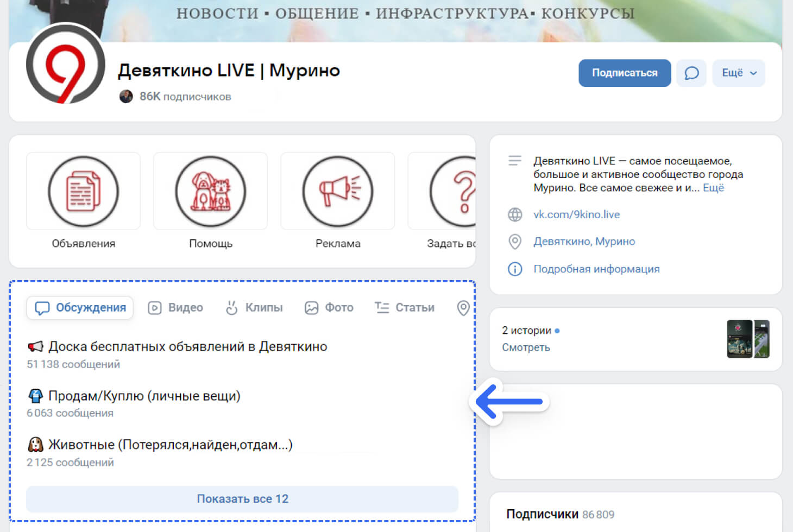Open the Помощь pets icon
The width and height of the screenshot is (793, 532).
pyautogui.click(x=210, y=191)
